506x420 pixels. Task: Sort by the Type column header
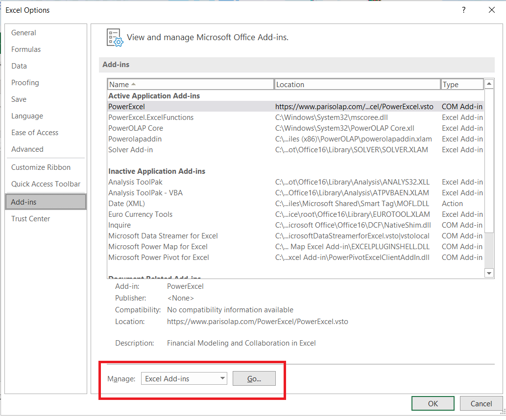(x=462, y=85)
